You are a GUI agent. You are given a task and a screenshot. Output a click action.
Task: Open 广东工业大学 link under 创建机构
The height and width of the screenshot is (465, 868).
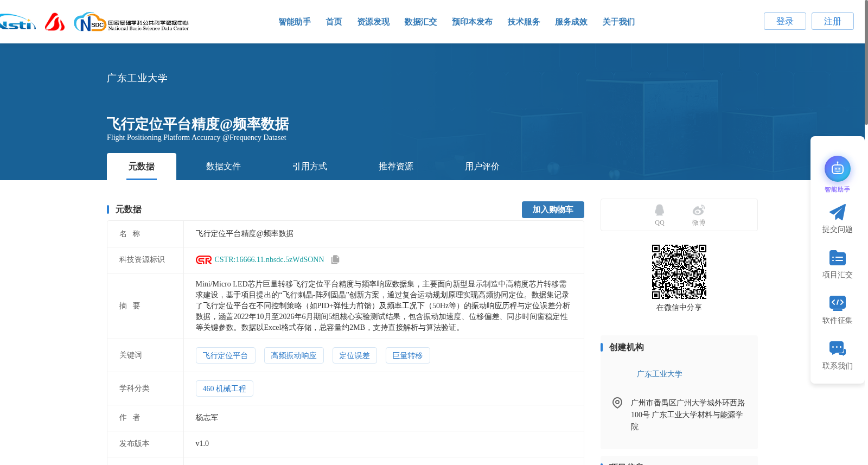click(659, 374)
